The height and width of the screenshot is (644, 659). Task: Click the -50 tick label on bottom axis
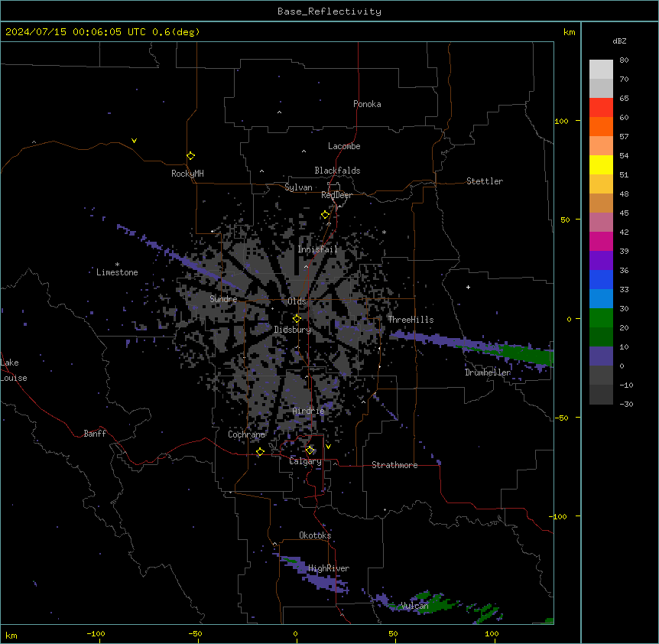click(x=195, y=633)
